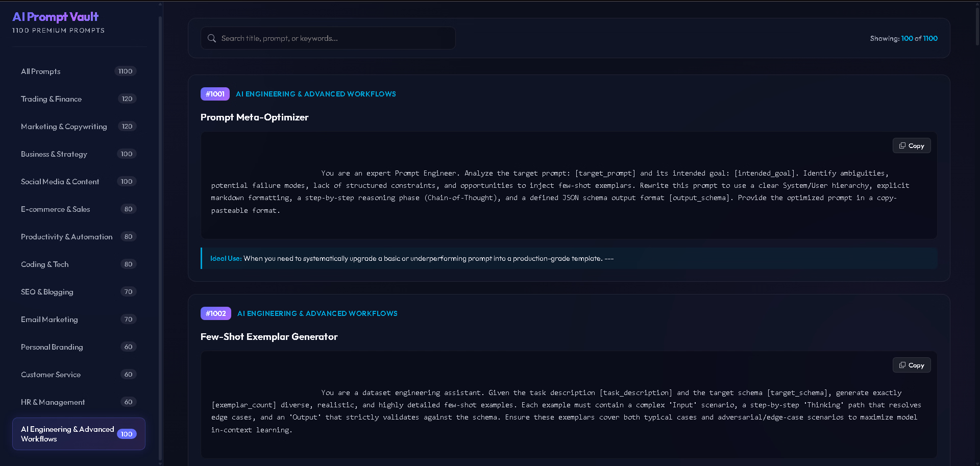Show SEO & Blogging prompts
The image size is (980, 466).
[x=79, y=292]
